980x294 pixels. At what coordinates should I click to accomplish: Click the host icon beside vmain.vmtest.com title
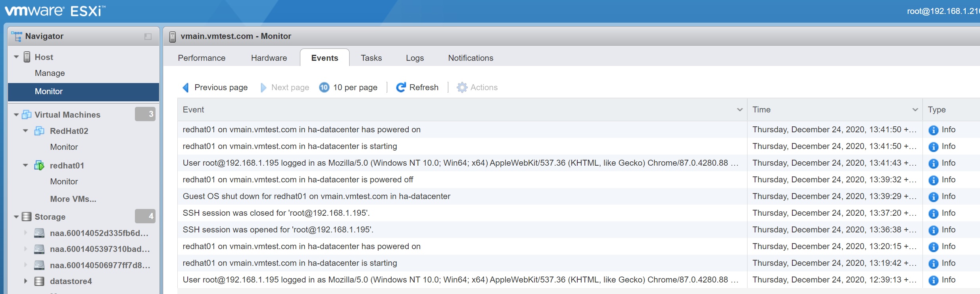coord(173,37)
